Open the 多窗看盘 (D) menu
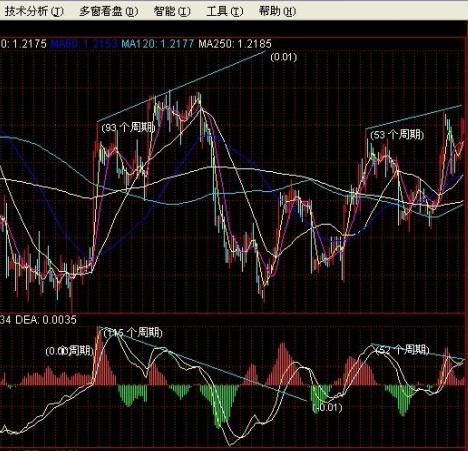This screenshot has width=468, height=451. (x=108, y=11)
